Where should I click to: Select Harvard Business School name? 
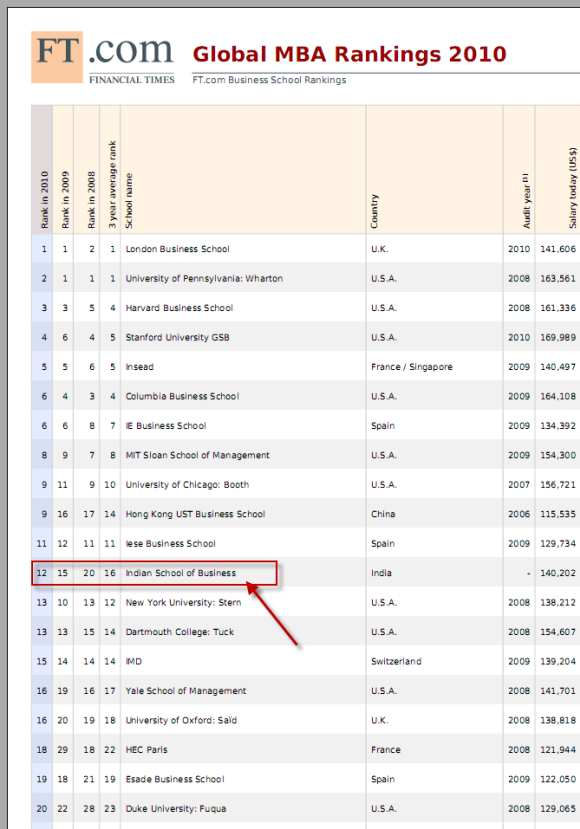(179, 308)
